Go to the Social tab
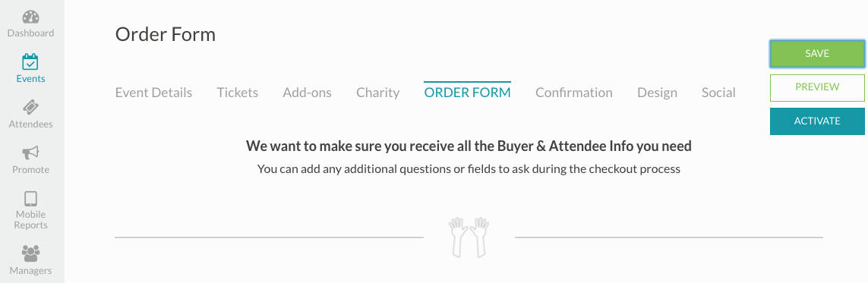The image size is (868, 283). click(718, 93)
